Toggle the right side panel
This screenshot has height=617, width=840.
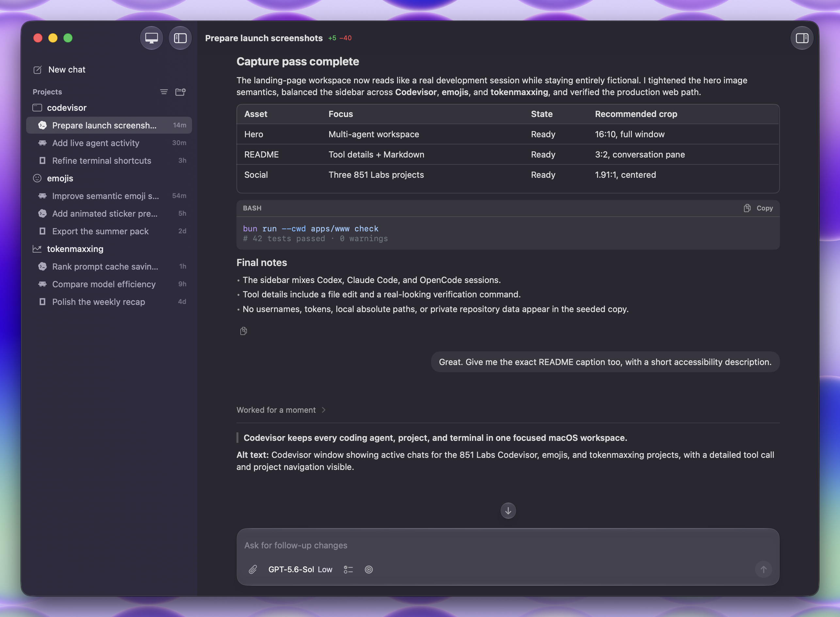coord(801,38)
